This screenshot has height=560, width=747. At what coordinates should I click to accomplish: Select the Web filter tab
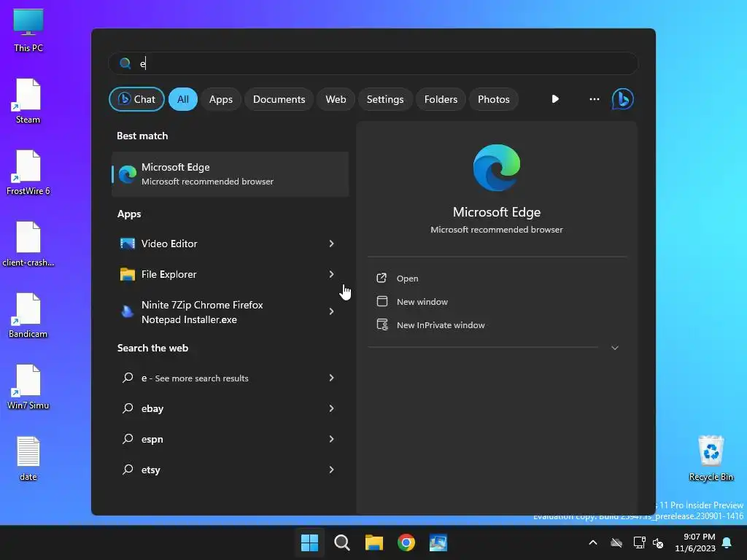pos(336,99)
